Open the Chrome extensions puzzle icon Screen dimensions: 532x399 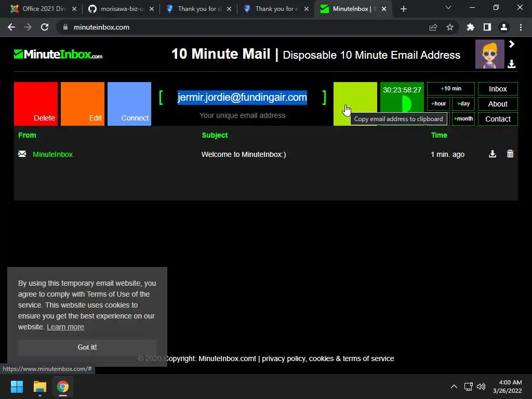click(471, 27)
